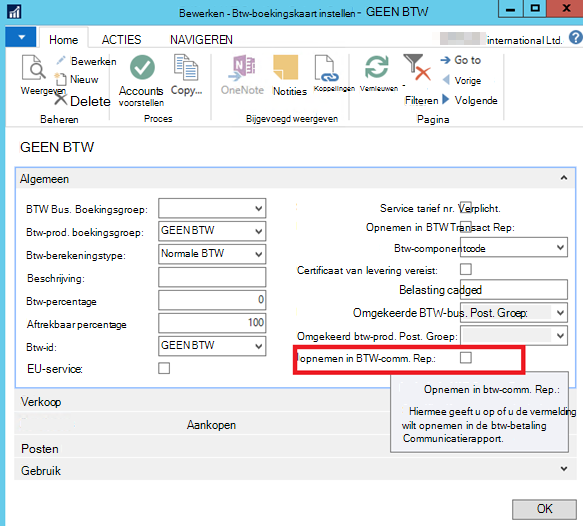Viewport: 583px width, 526px height.
Task: Switch to the Home tab
Action: (x=64, y=39)
